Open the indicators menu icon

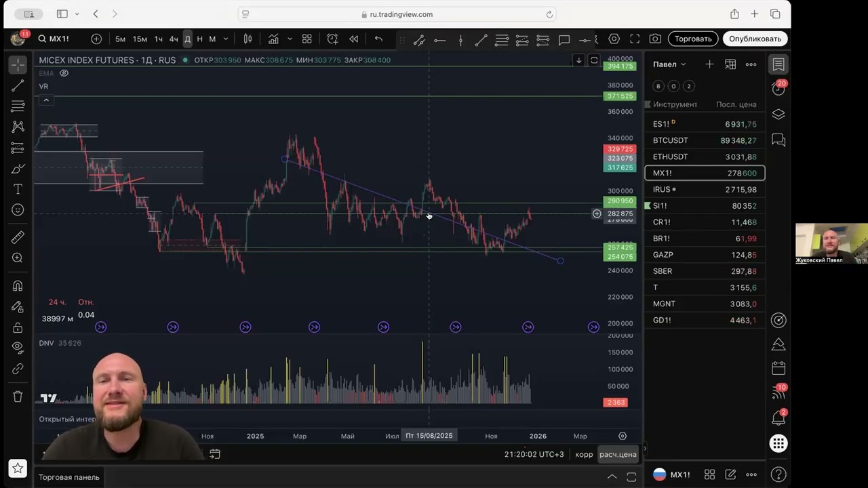pyautogui.click(x=273, y=39)
